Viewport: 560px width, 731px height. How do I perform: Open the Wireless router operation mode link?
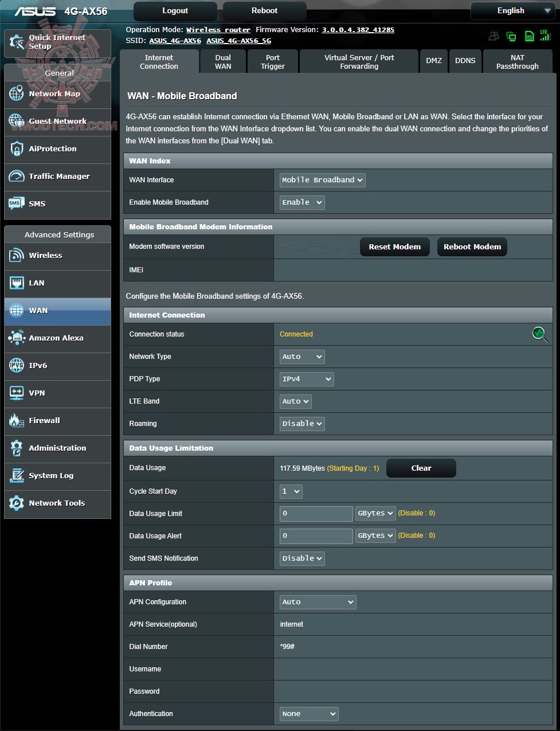218,30
